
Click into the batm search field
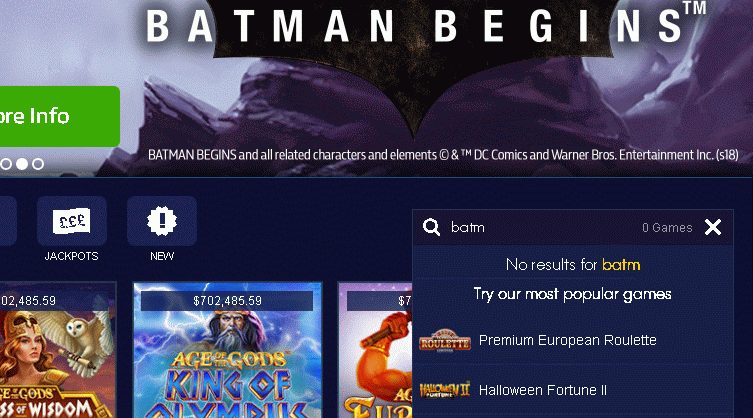(x=543, y=227)
